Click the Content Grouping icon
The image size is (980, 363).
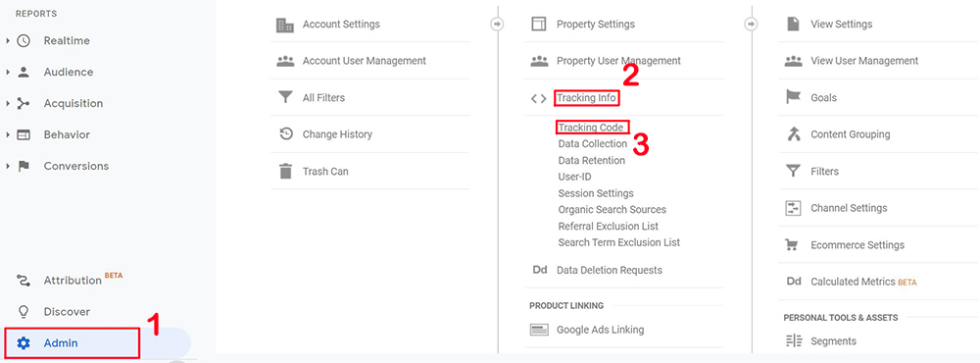tap(793, 134)
